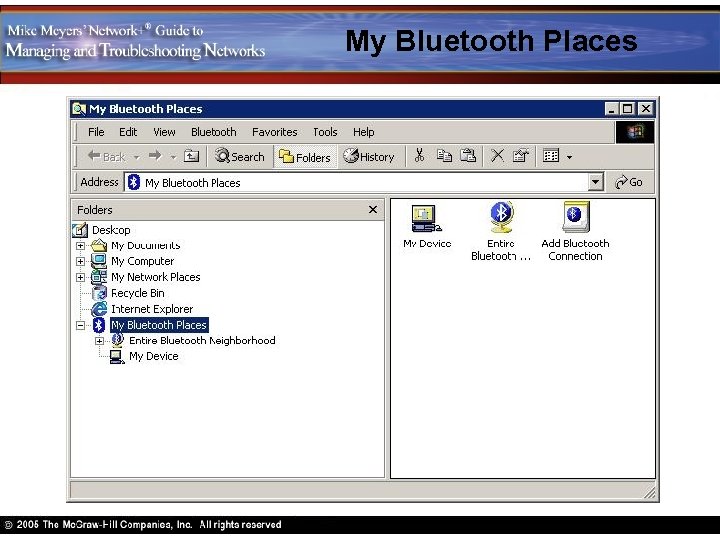Select My Network Places in tree
720x540 pixels.
coord(156,277)
